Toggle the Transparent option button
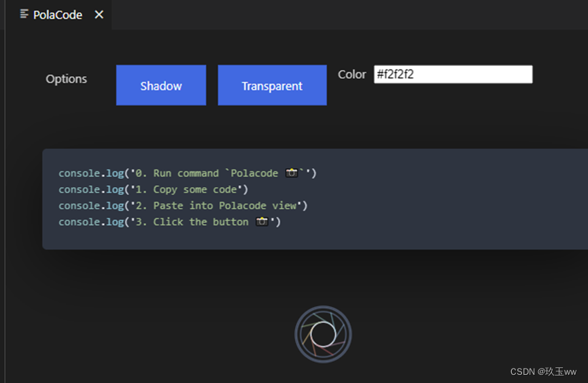This screenshot has width=588, height=383. pos(273,85)
